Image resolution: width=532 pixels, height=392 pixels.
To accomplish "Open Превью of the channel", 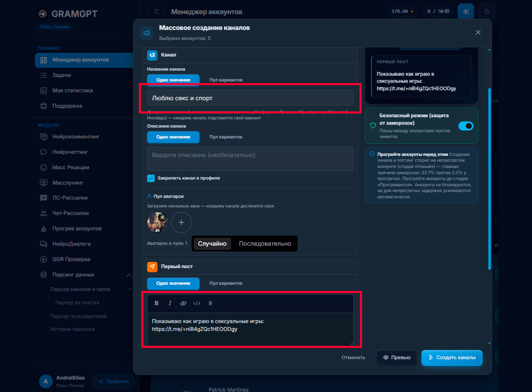I will pos(397,357).
